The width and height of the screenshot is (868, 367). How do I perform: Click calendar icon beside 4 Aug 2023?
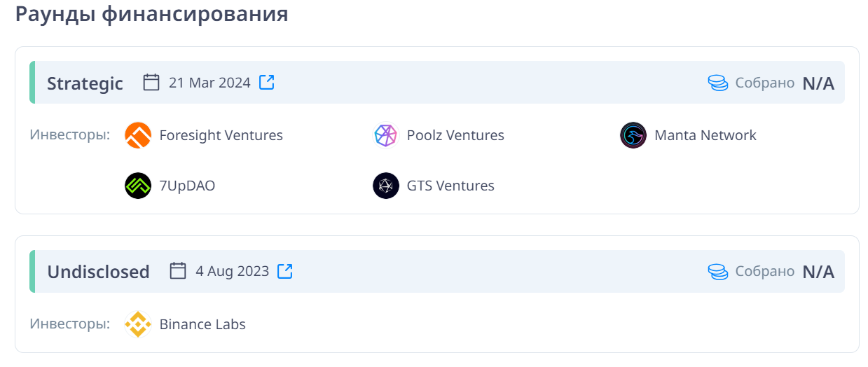point(178,271)
